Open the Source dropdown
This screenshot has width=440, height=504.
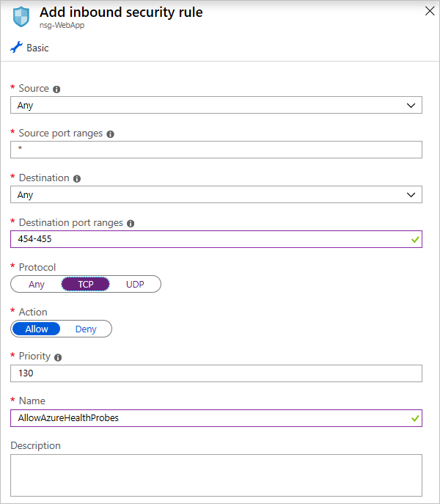pyautogui.click(x=216, y=105)
